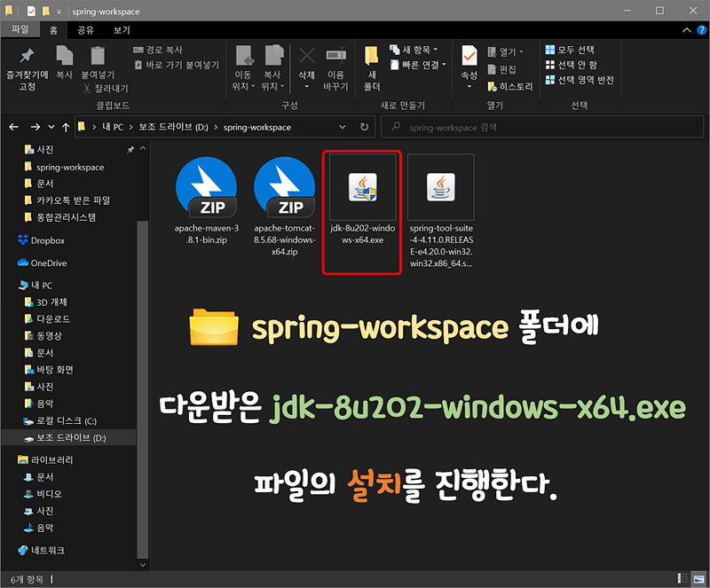Switch to large icons view
The width and height of the screenshot is (710, 588).
[x=699, y=578]
